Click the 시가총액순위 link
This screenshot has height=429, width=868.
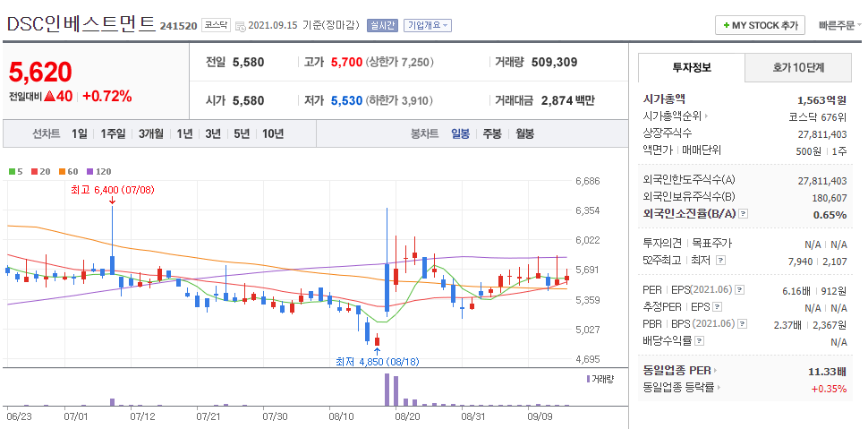click(x=672, y=116)
